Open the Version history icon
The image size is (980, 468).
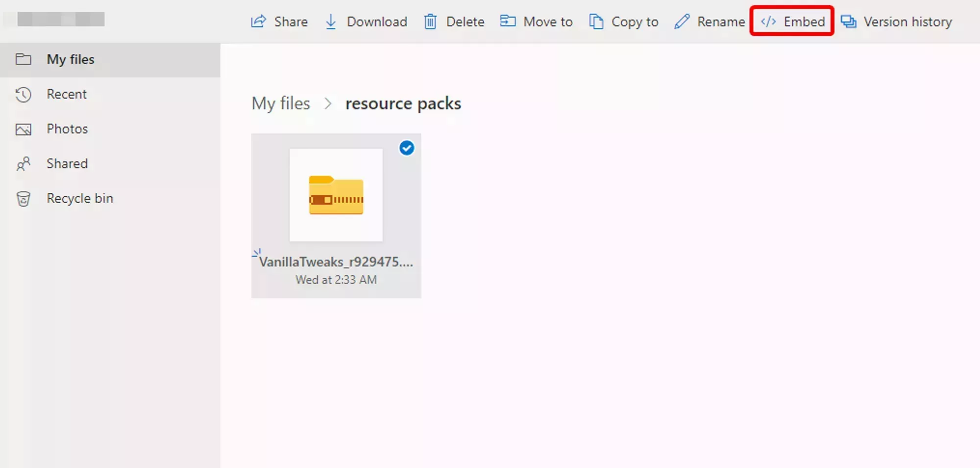tap(849, 21)
